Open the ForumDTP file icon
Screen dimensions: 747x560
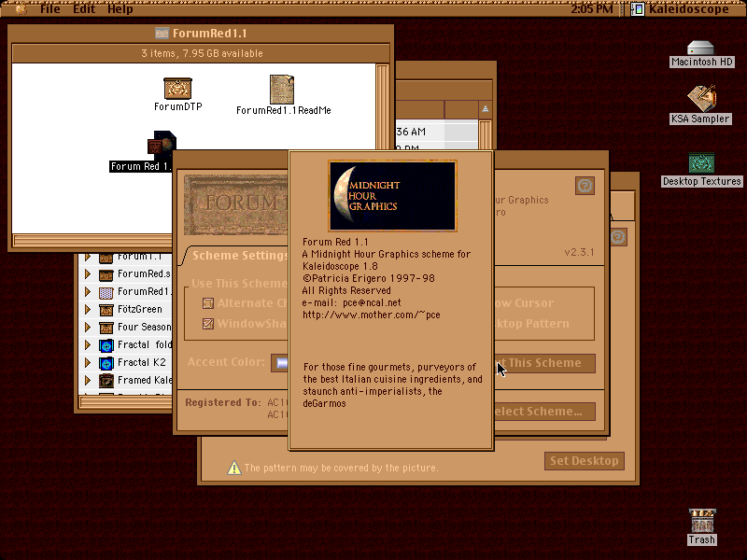177,88
